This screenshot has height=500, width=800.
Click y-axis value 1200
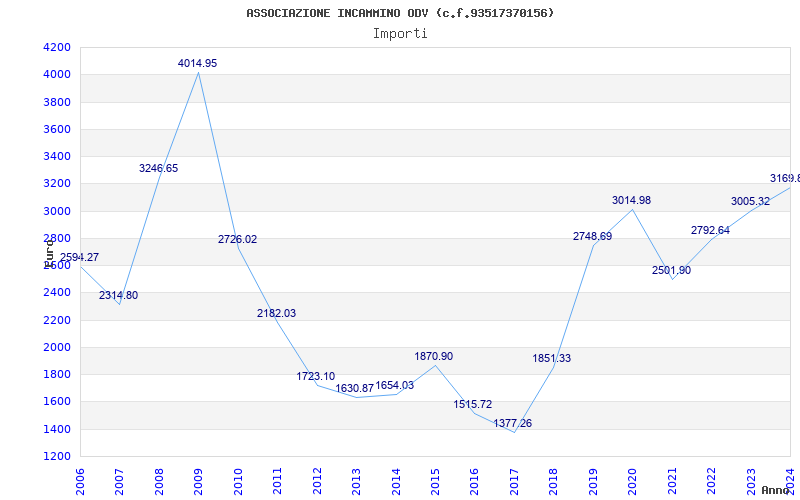[x=57, y=456]
